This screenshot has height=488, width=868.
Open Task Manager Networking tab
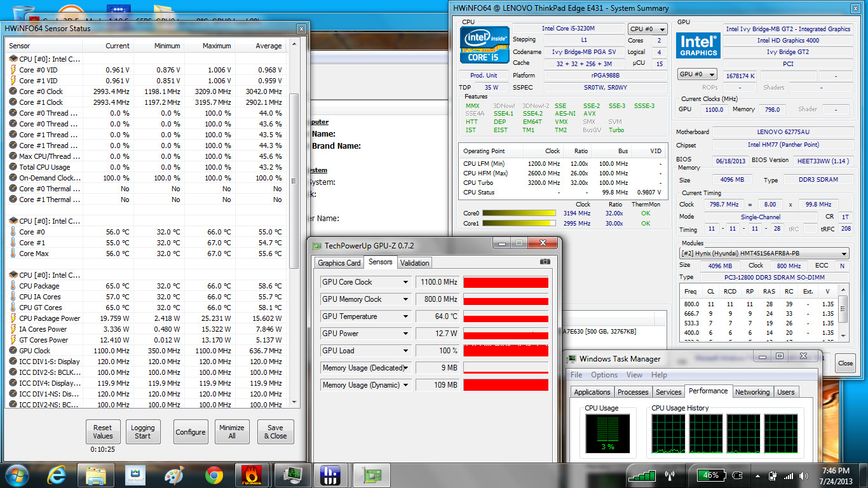tap(752, 392)
